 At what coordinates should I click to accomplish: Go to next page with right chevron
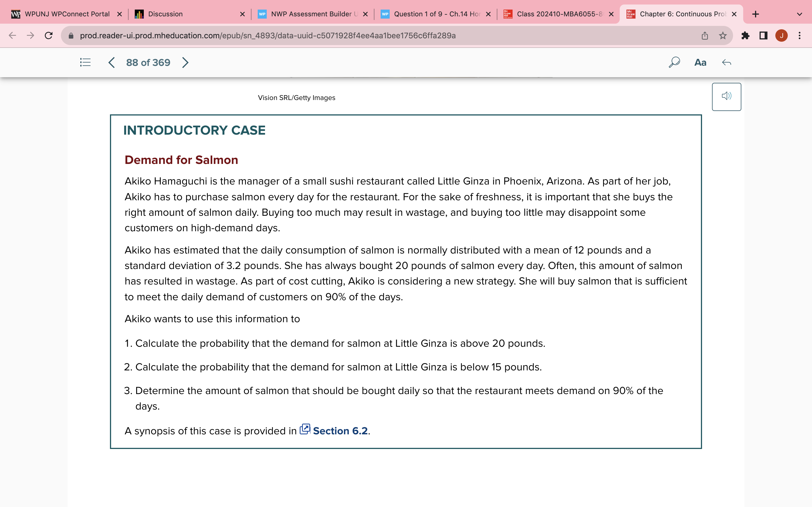[185, 62]
